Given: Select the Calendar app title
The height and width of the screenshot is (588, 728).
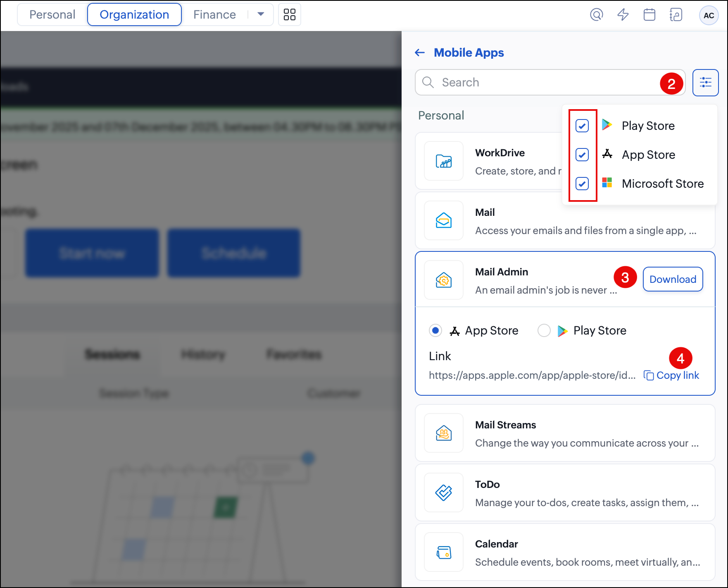Looking at the screenshot, I should (496, 544).
